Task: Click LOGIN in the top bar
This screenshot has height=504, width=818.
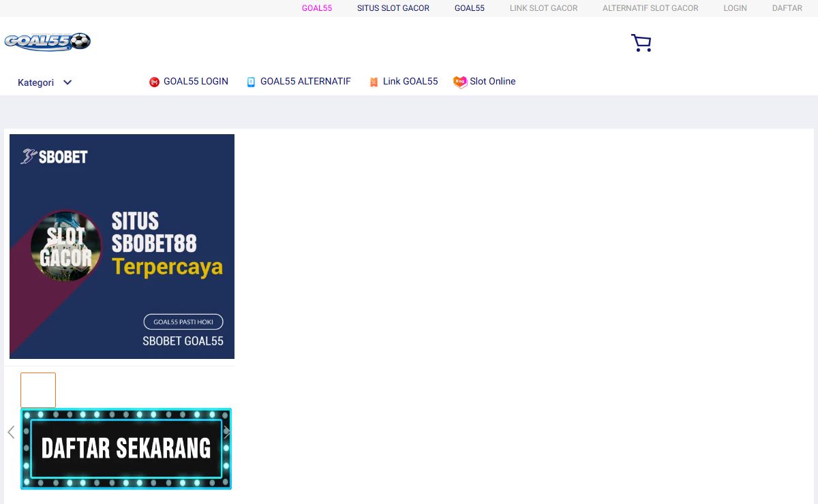Action: (x=735, y=8)
